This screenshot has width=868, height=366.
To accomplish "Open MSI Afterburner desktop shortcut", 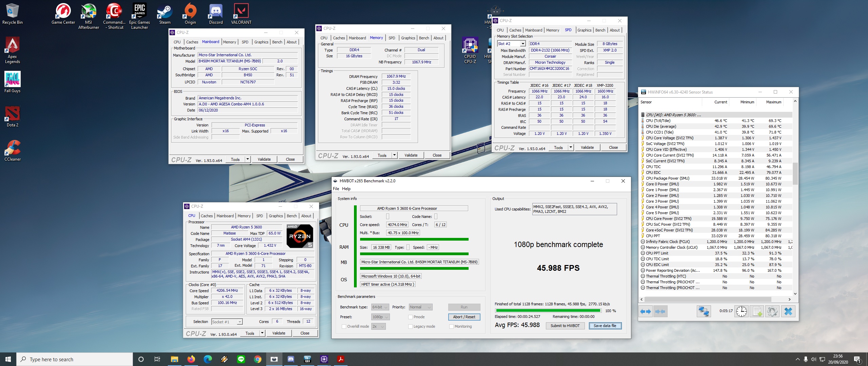I will [x=88, y=16].
